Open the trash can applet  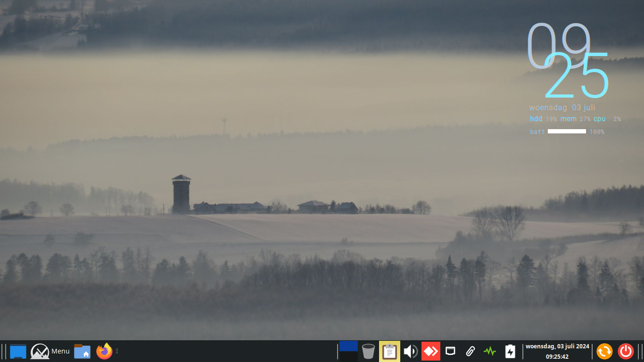click(x=368, y=351)
